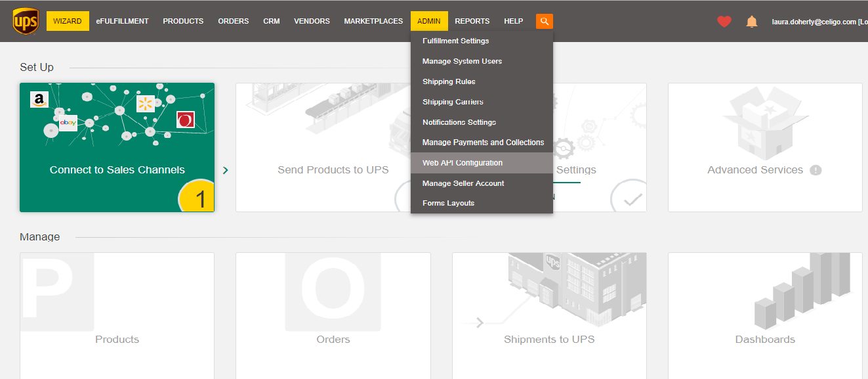Open the MARKETPLACES menu
Image resolution: width=868 pixels, height=379 pixels.
(x=373, y=21)
